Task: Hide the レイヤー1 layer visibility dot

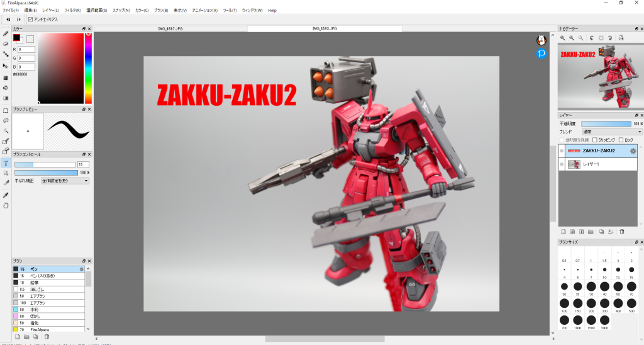Action: [x=562, y=164]
